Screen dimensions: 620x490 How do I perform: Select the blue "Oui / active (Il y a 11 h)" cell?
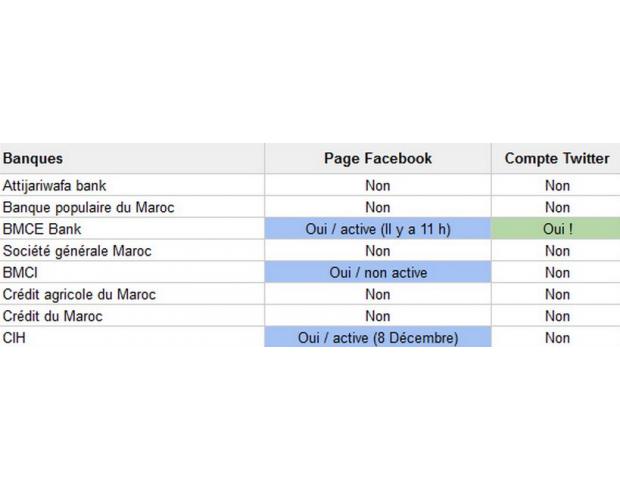click(378, 230)
